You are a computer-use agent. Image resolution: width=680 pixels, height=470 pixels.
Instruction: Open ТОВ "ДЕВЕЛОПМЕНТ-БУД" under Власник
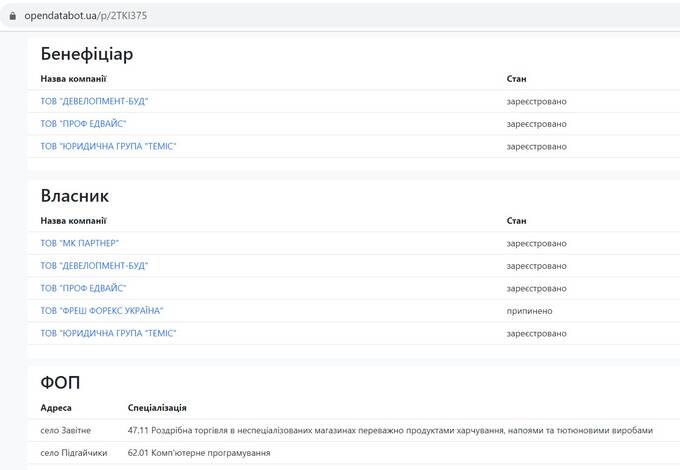[x=94, y=265]
